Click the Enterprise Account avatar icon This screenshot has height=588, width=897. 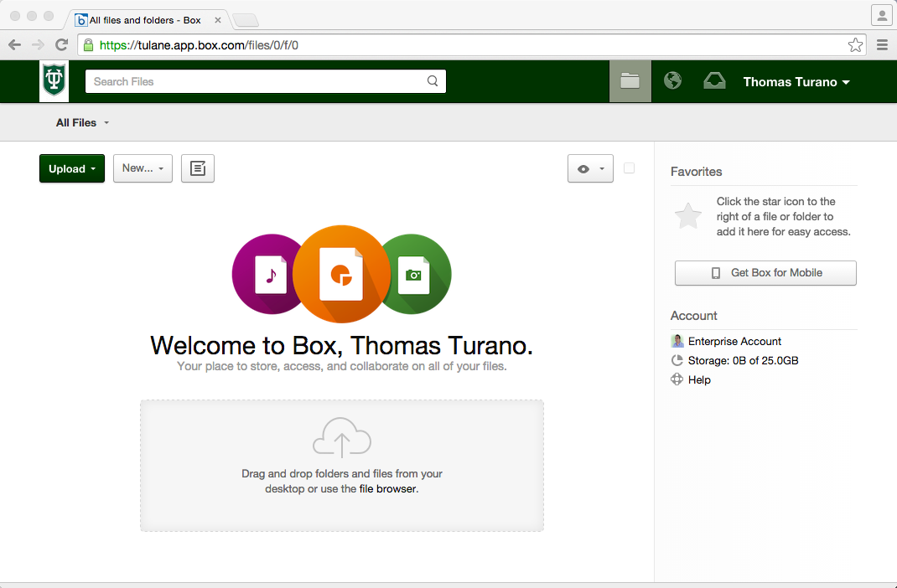(677, 341)
